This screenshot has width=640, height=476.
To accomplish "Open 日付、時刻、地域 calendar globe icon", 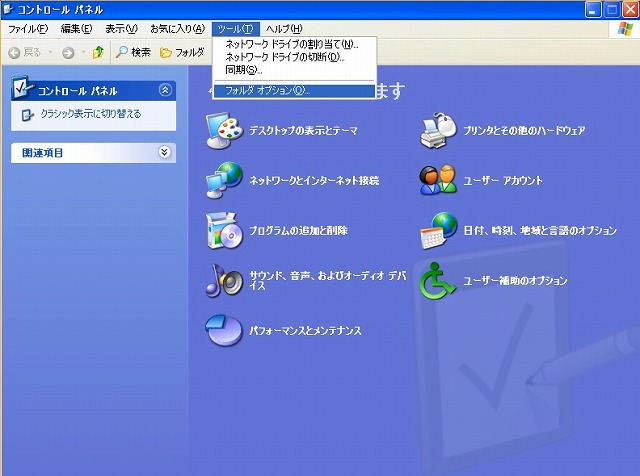I will [x=438, y=231].
